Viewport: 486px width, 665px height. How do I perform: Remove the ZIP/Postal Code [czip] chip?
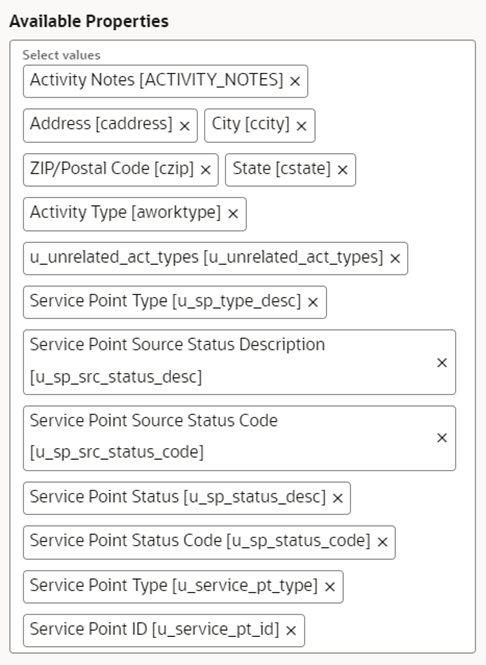tap(206, 170)
